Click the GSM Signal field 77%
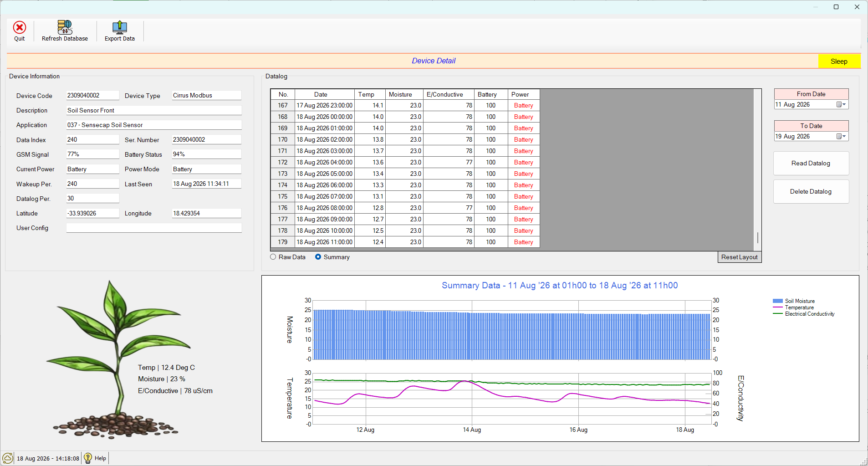The image size is (868, 466). point(92,154)
